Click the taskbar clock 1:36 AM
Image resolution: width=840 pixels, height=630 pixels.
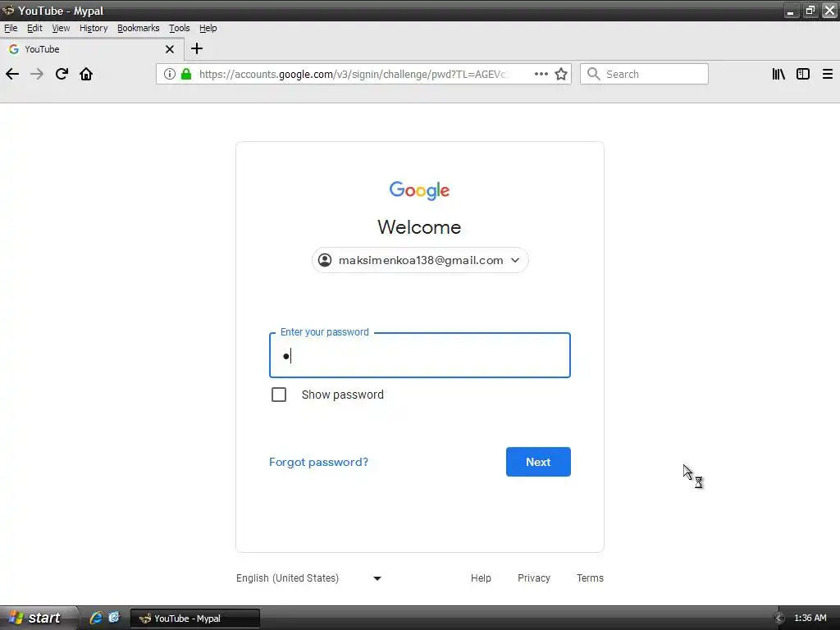(810, 619)
